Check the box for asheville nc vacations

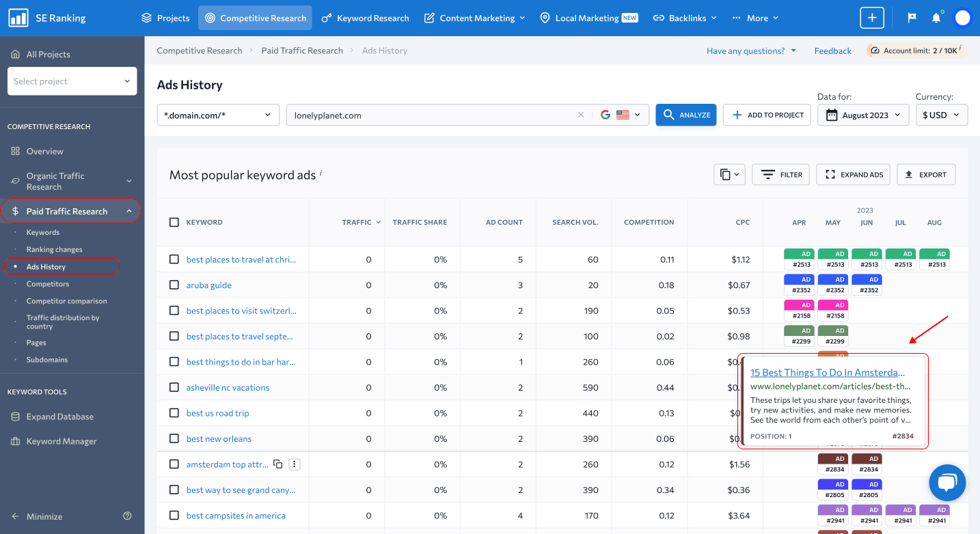pos(174,387)
